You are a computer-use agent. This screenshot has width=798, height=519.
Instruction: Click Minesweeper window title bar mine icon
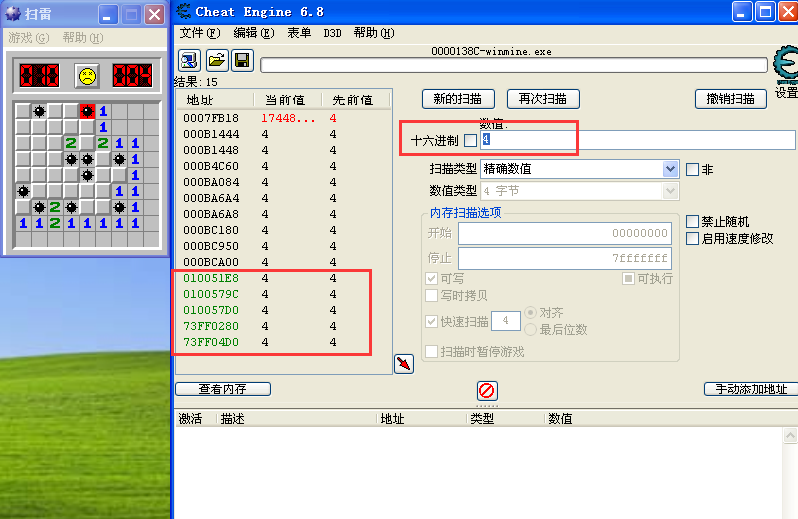coord(13,14)
